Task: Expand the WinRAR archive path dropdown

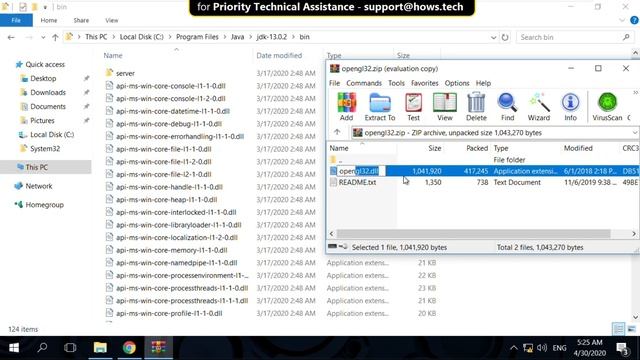Action: (x=635, y=133)
